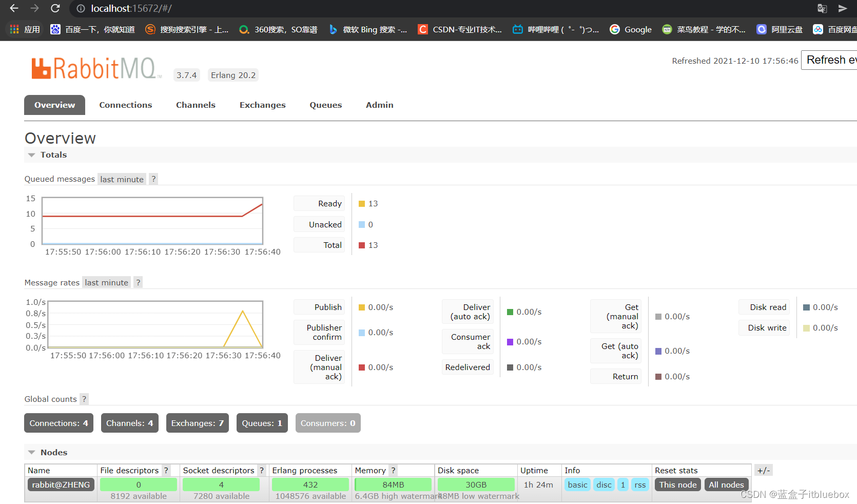The width and height of the screenshot is (857, 504).
Task: Click the Queues: 1 count button
Action: pyautogui.click(x=262, y=423)
